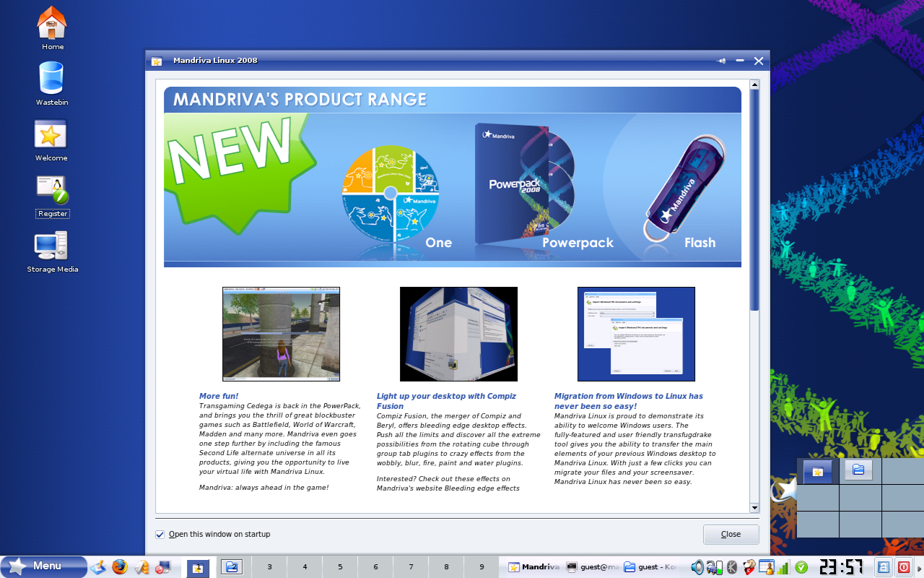
Task: Click the scrollbar down arrow
Action: pos(755,508)
